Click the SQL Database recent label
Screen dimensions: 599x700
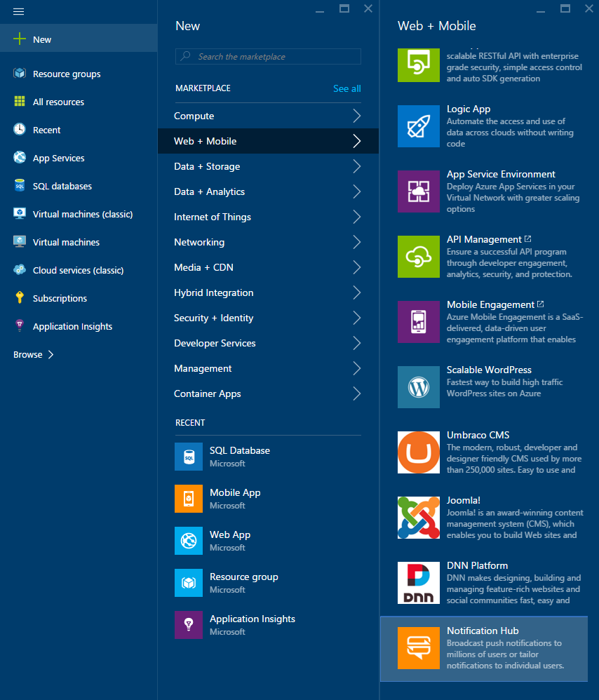(x=240, y=450)
